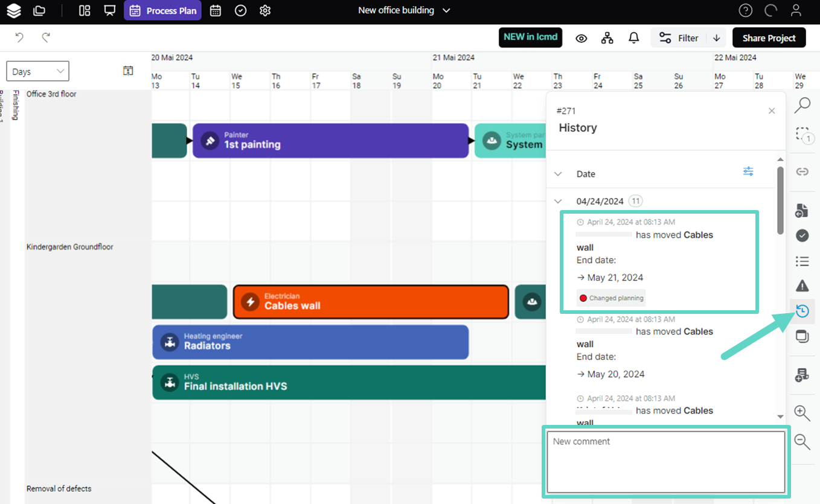Screen dimensions: 820x504
Task: Select the Process Plan tab
Action: pos(163,10)
